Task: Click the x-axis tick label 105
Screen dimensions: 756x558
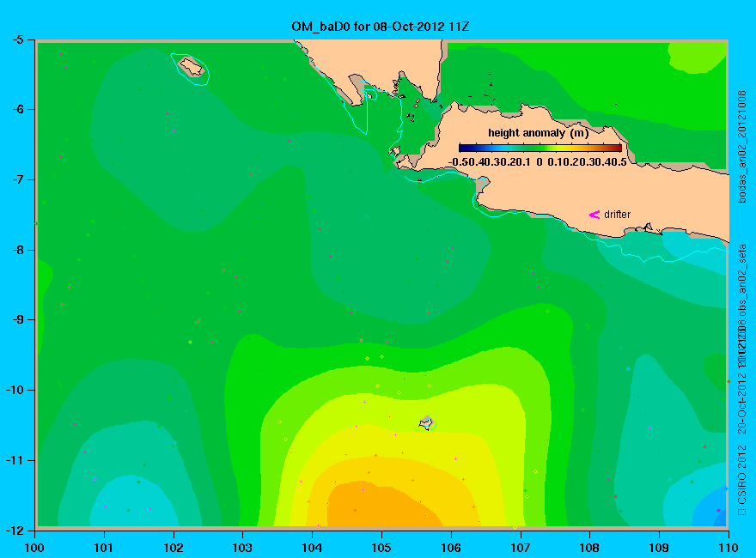Action: click(381, 548)
